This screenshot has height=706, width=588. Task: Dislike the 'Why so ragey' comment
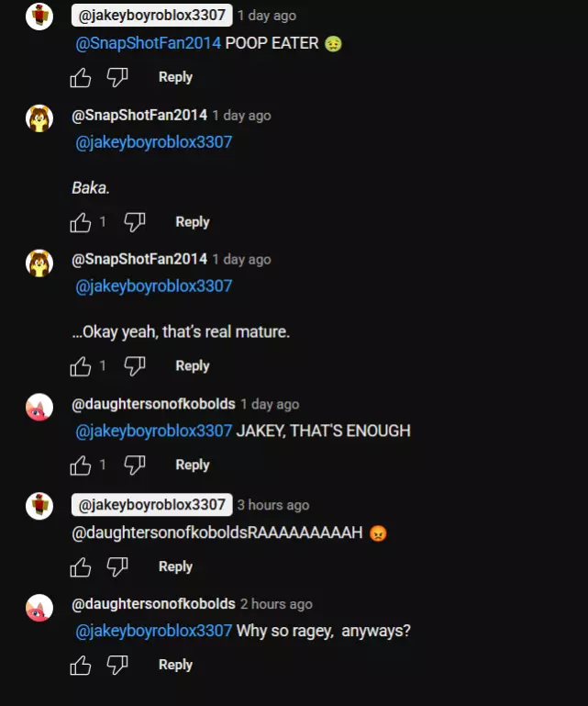point(117,665)
